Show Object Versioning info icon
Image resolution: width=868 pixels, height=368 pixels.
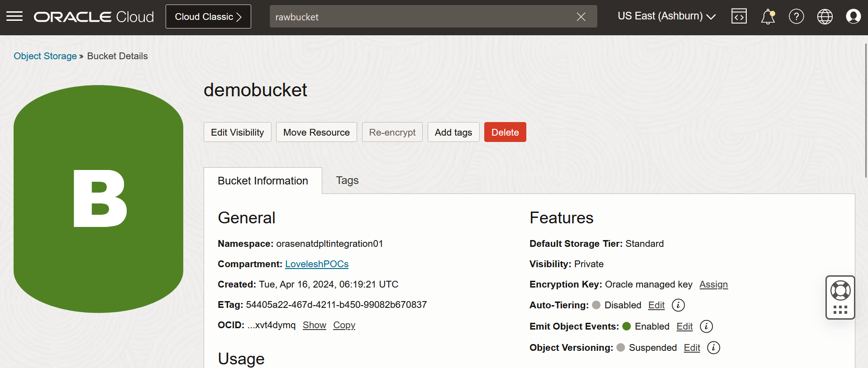[x=714, y=348]
